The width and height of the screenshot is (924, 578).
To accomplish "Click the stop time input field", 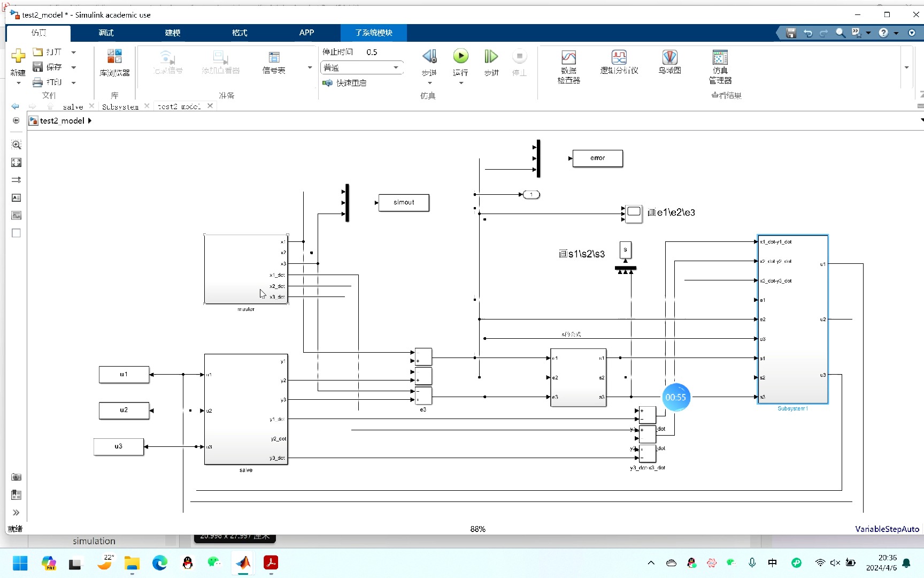I will [382, 52].
